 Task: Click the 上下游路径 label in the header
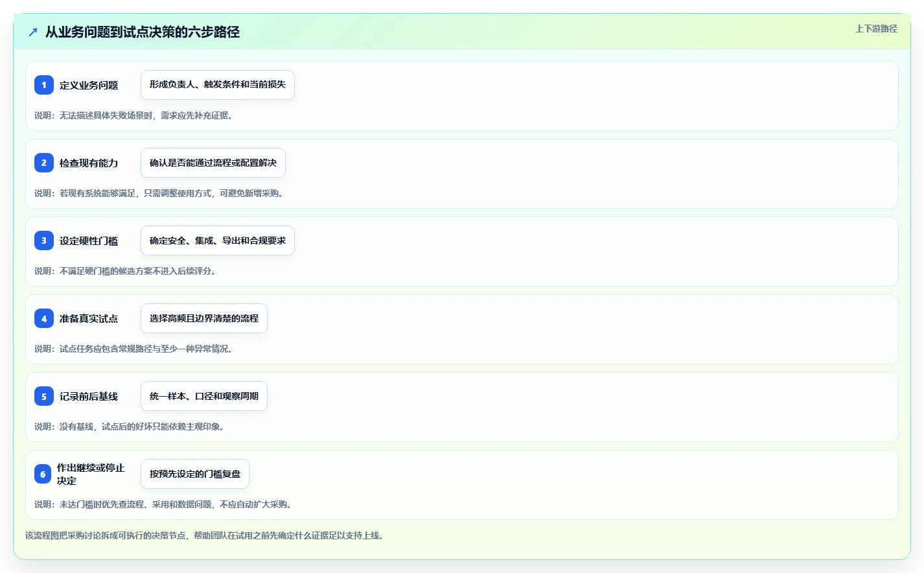pos(876,29)
